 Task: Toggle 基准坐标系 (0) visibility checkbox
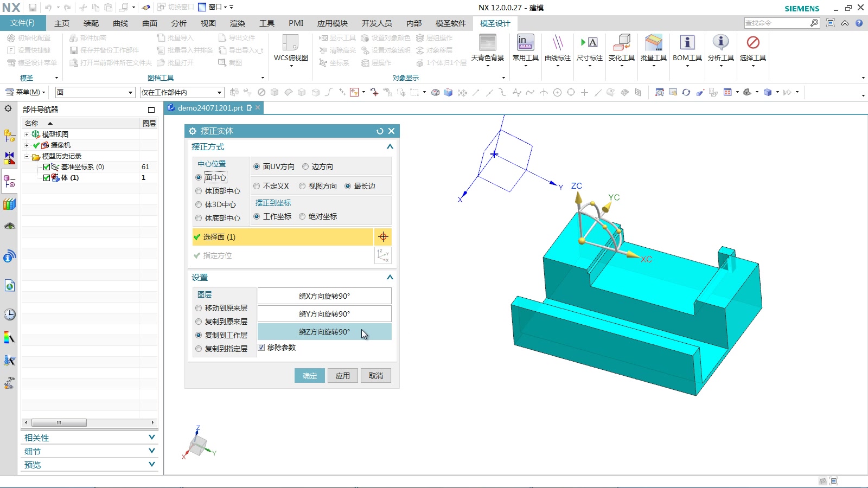[x=47, y=167]
